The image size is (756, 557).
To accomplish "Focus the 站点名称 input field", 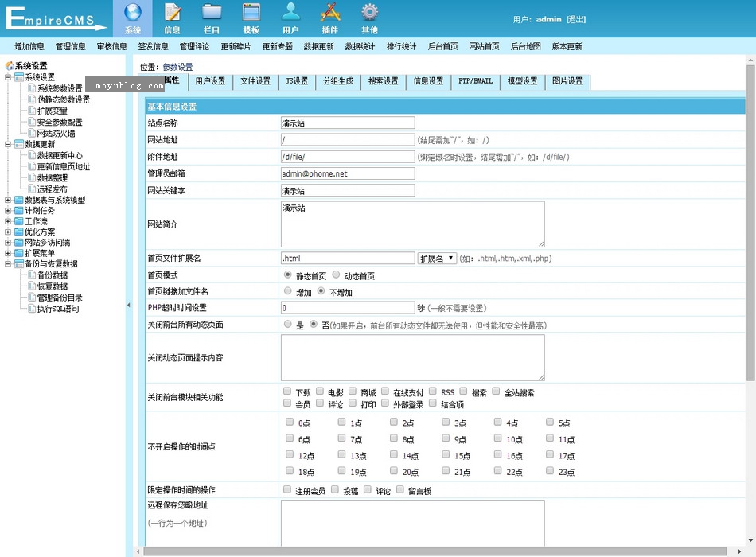I will 348,123.
